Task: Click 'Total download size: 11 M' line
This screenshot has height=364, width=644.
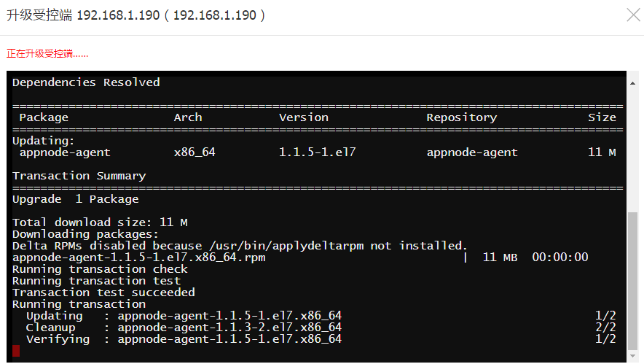Action: coord(100,222)
